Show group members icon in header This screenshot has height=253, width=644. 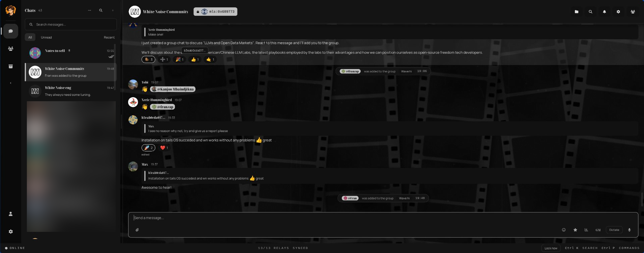(633, 12)
